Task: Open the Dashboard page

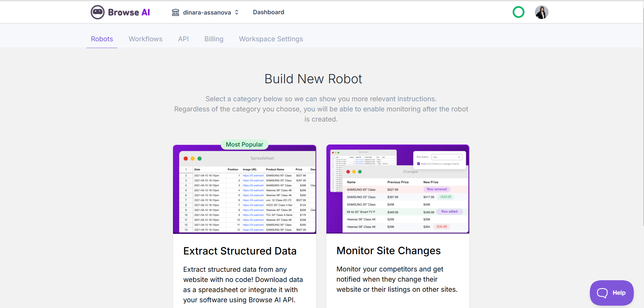Action: point(268,12)
